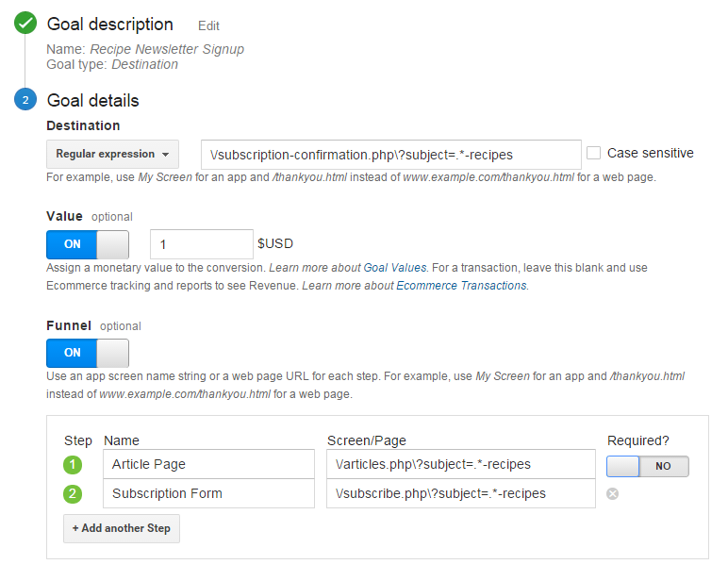This screenshot has height=581, width=728.
Task: Toggle the Funnel ON switch
Action: click(88, 353)
